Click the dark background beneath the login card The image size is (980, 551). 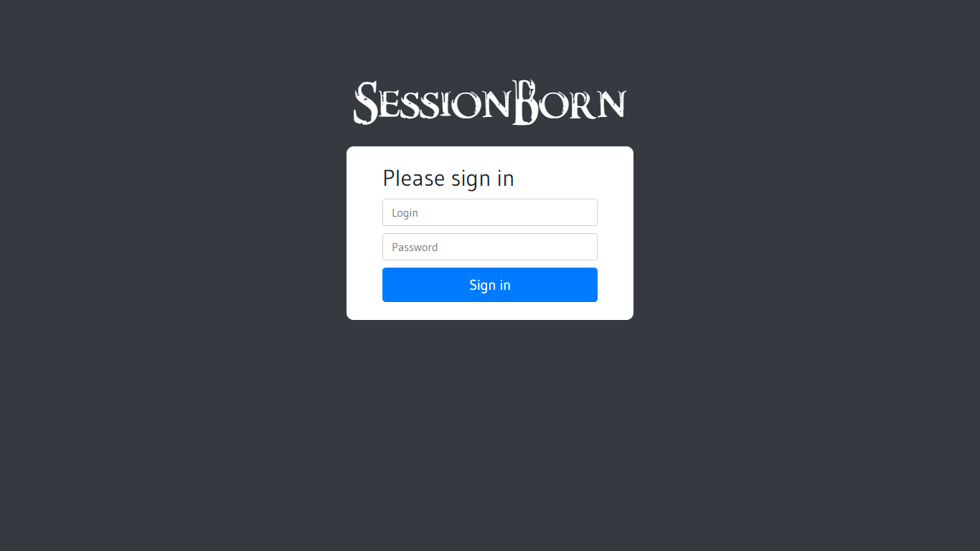pyautogui.click(x=490, y=430)
